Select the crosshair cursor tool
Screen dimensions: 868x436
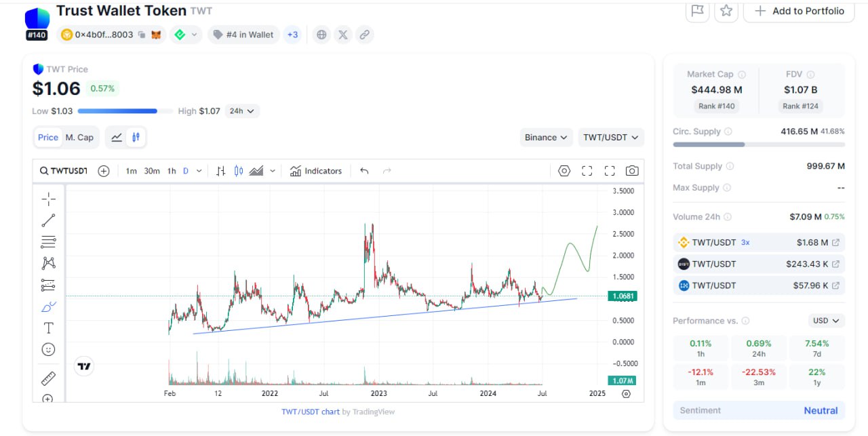(x=49, y=199)
